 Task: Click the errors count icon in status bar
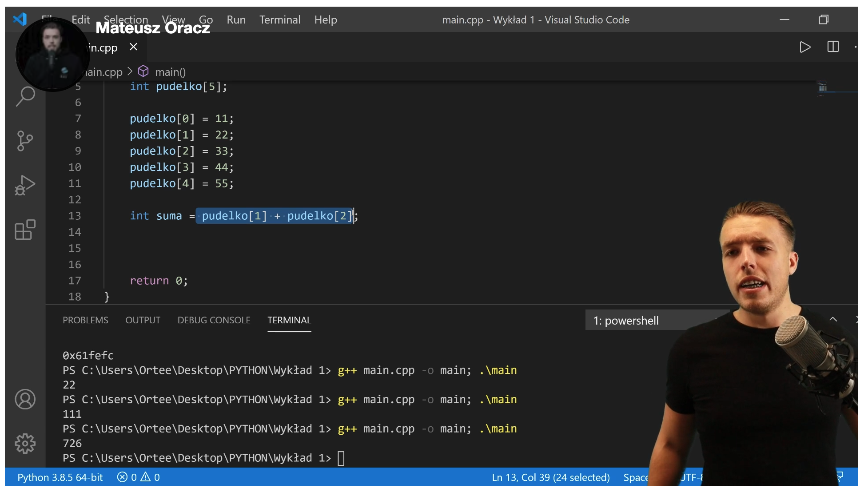[122, 477]
